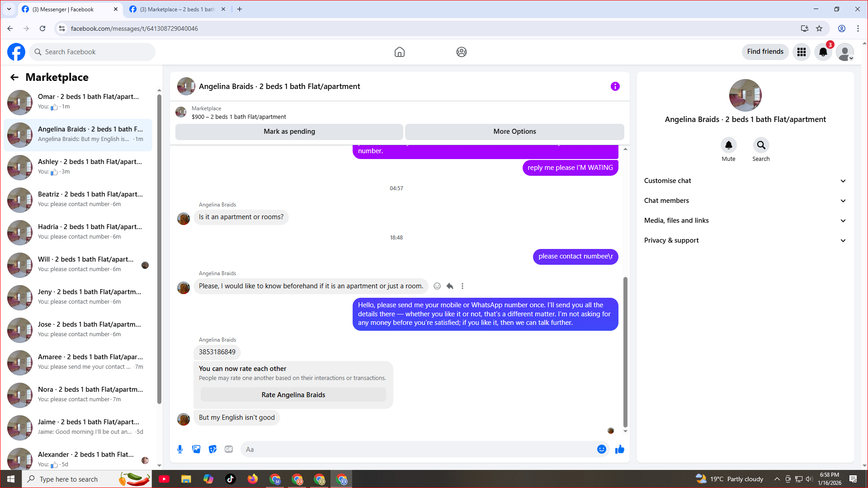
Task: Expand the Chat members section
Action: (x=745, y=201)
